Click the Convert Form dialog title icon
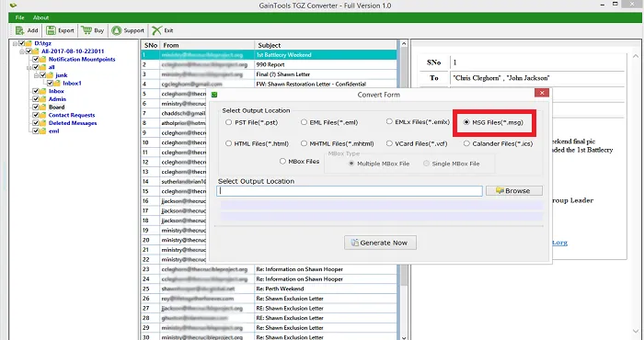Image resolution: width=644 pixels, height=340 pixels. 214,95
